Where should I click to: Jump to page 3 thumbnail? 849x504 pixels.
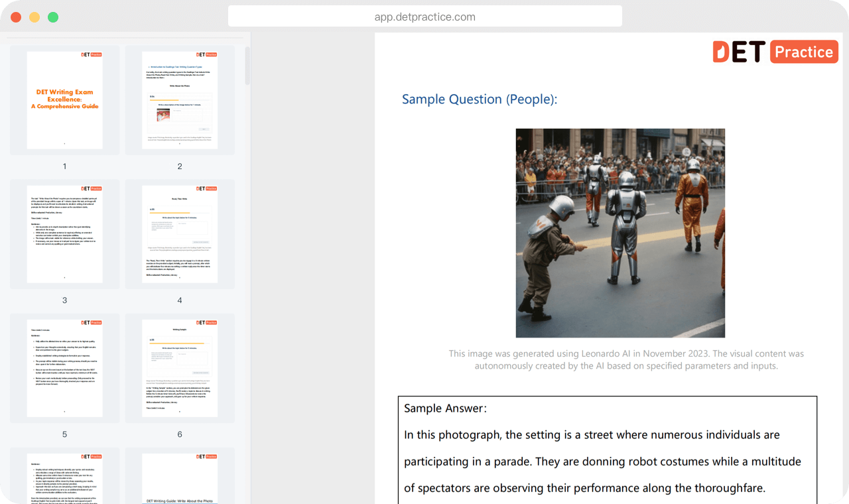(x=64, y=234)
